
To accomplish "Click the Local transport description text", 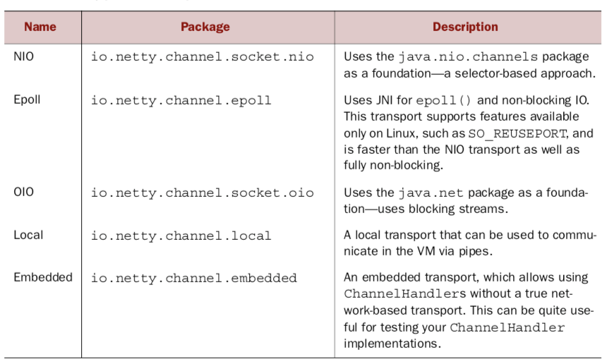I will pos(469,242).
